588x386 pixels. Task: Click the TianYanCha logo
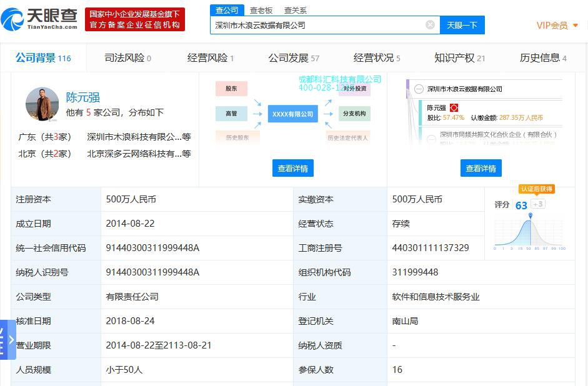pos(39,19)
